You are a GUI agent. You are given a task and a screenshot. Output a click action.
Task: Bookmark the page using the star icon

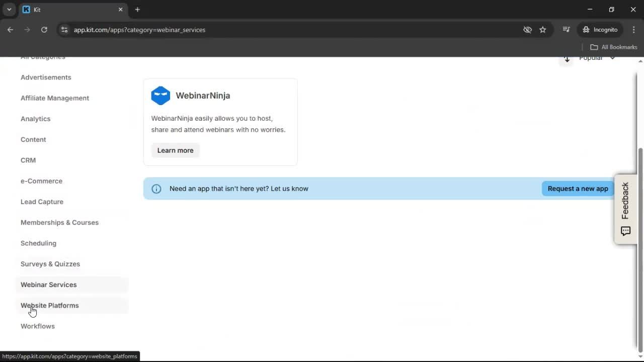pos(543,30)
